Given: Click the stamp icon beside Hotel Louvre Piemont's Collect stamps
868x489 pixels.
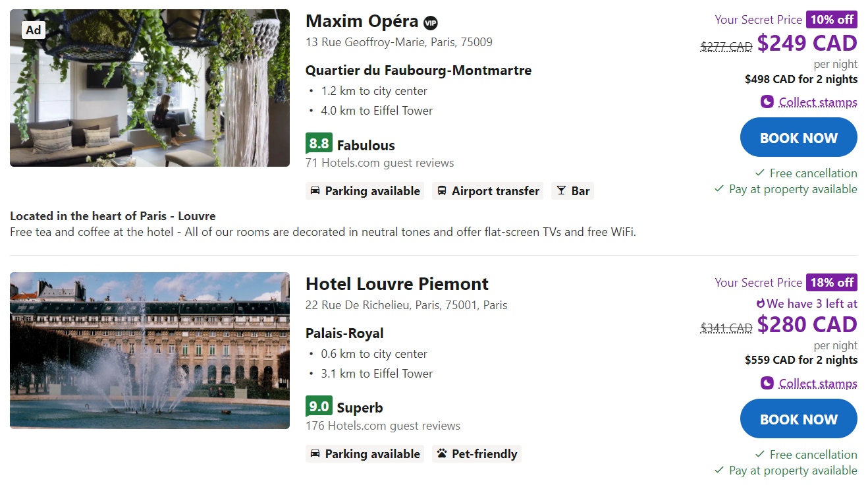Looking at the screenshot, I should (x=767, y=383).
